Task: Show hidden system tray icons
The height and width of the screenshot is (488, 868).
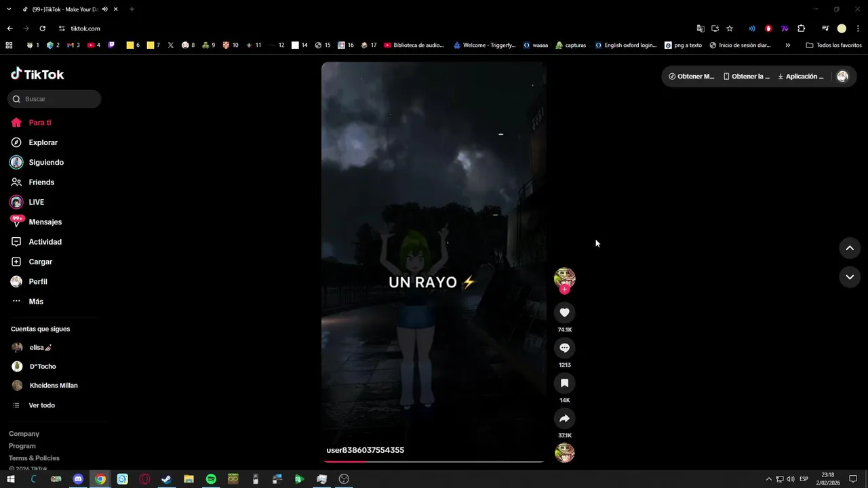Action: tap(768, 479)
